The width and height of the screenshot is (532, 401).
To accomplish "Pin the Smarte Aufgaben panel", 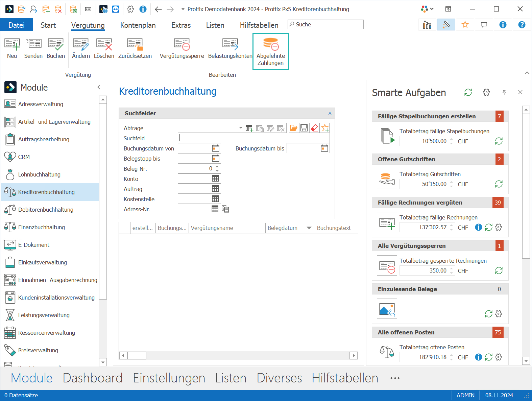I will click(x=504, y=92).
